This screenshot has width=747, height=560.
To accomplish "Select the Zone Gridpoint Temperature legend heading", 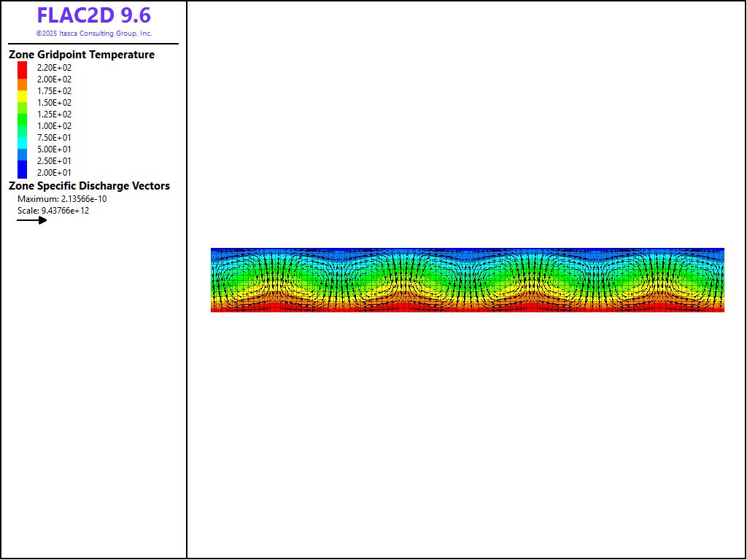I will click(x=82, y=55).
